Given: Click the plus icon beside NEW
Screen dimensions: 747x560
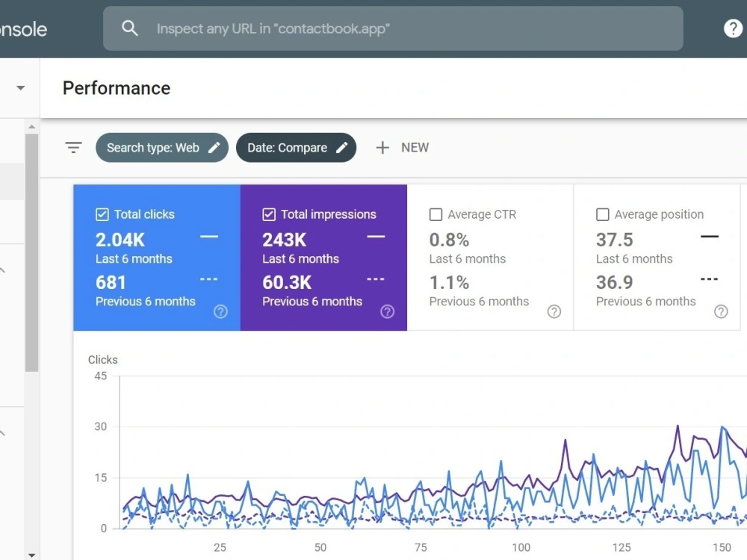Looking at the screenshot, I should 382,148.
